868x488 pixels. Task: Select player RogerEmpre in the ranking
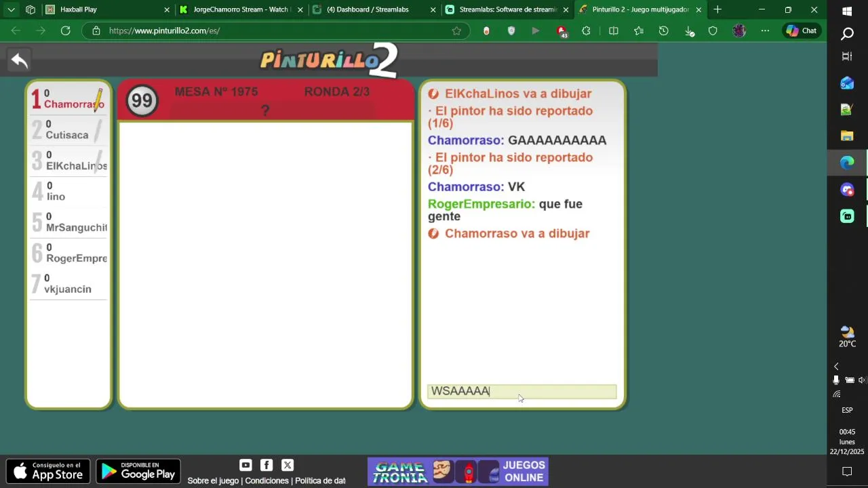[68, 253]
